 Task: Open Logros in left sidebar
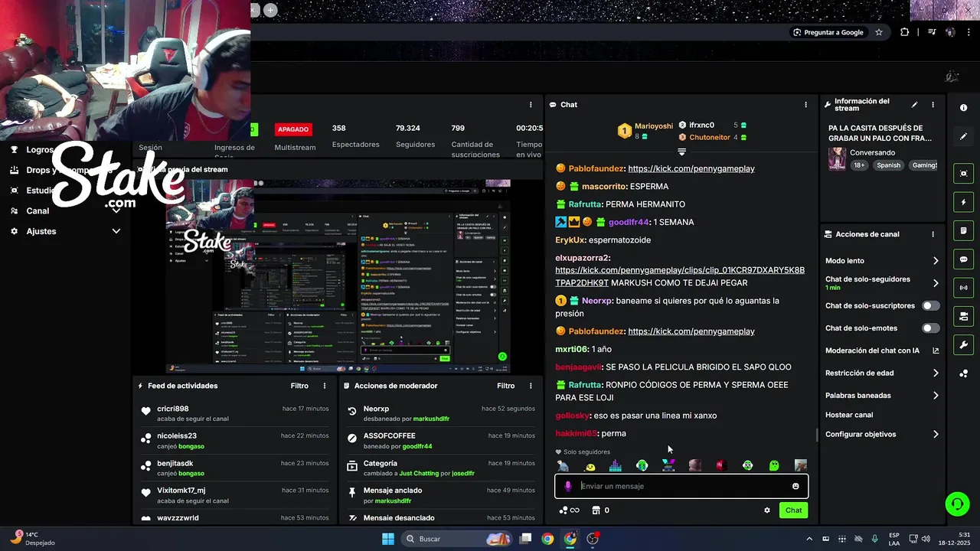point(40,150)
